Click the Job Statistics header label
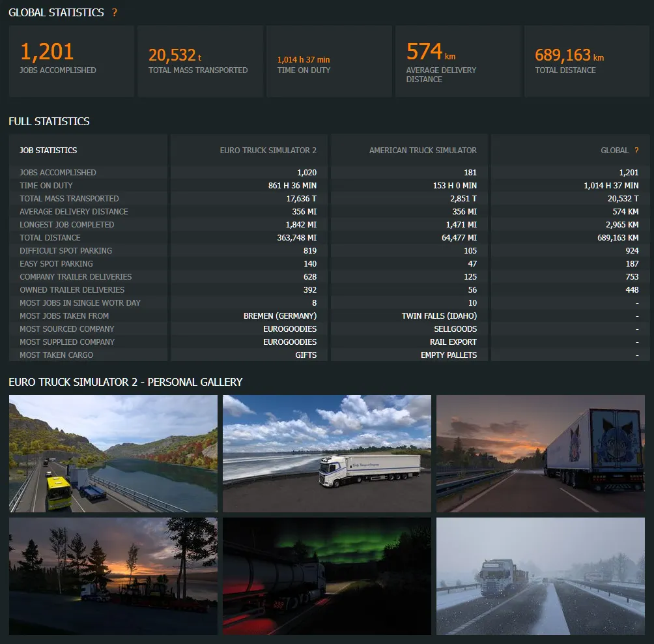Image resolution: width=654 pixels, height=644 pixels. pyautogui.click(x=48, y=151)
